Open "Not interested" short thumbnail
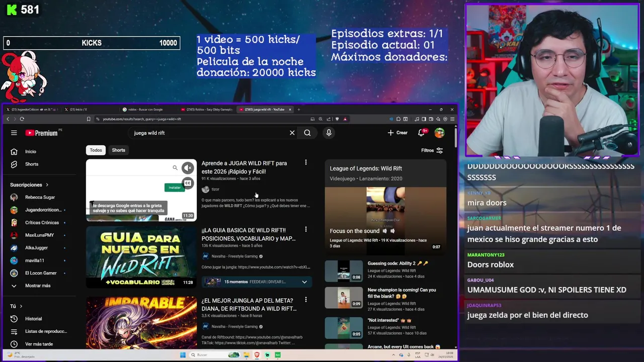This screenshot has height=362, width=644. (x=344, y=327)
